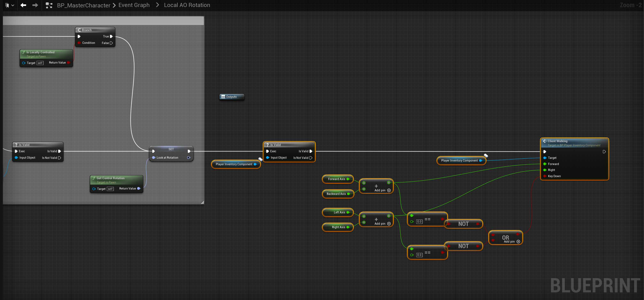Viewport: 644px width, 300px height.
Task: Click the 0.0 value field on upper equals node
Action: [x=419, y=222]
